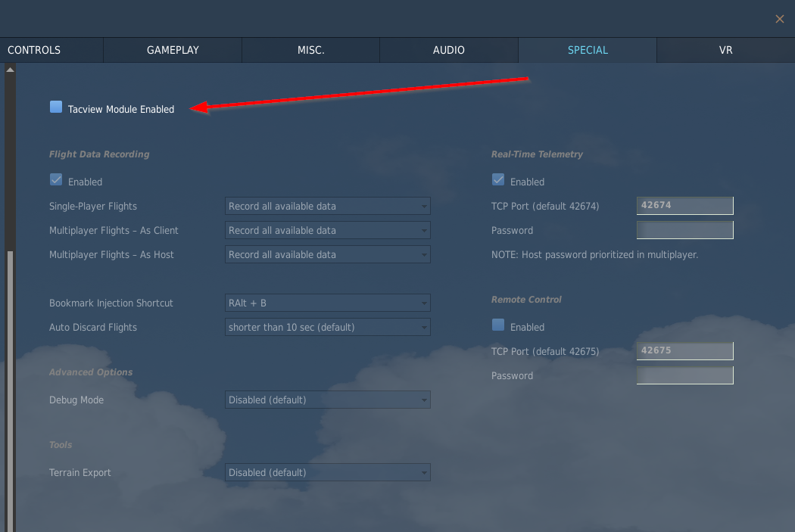Click the Terrain Export label
The image size is (795, 532).
click(80, 473)
